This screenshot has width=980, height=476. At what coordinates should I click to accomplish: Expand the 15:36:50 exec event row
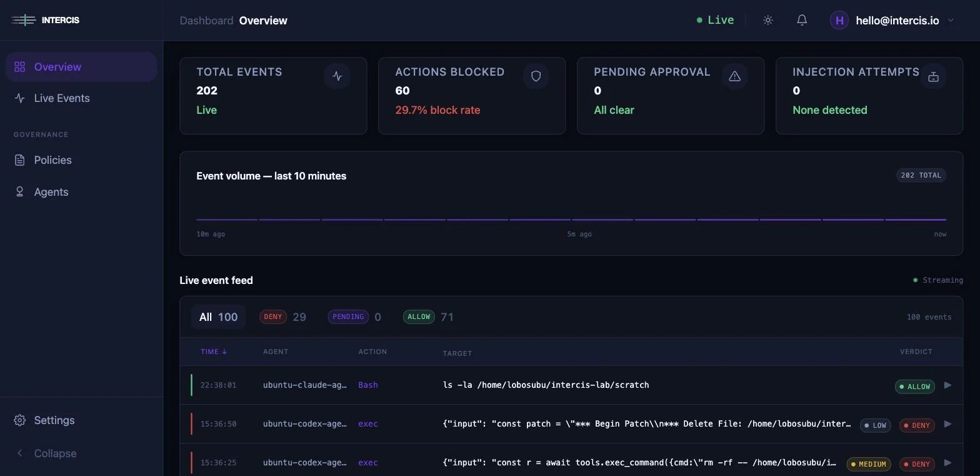(947, 424)
